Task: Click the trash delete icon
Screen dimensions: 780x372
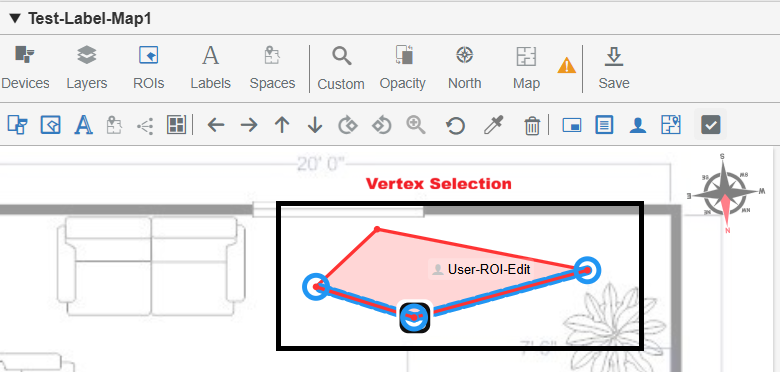Action: point(532,125)
